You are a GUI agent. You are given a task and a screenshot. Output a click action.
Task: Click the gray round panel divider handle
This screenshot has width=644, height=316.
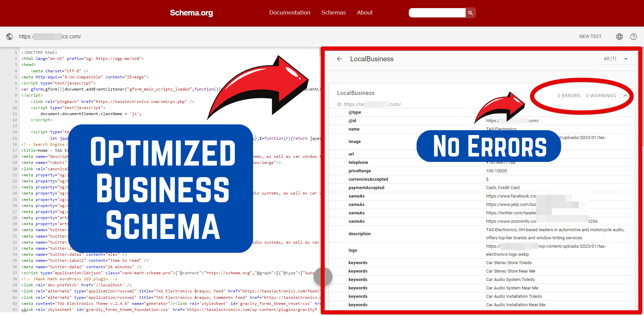click(x=323, y=277)
